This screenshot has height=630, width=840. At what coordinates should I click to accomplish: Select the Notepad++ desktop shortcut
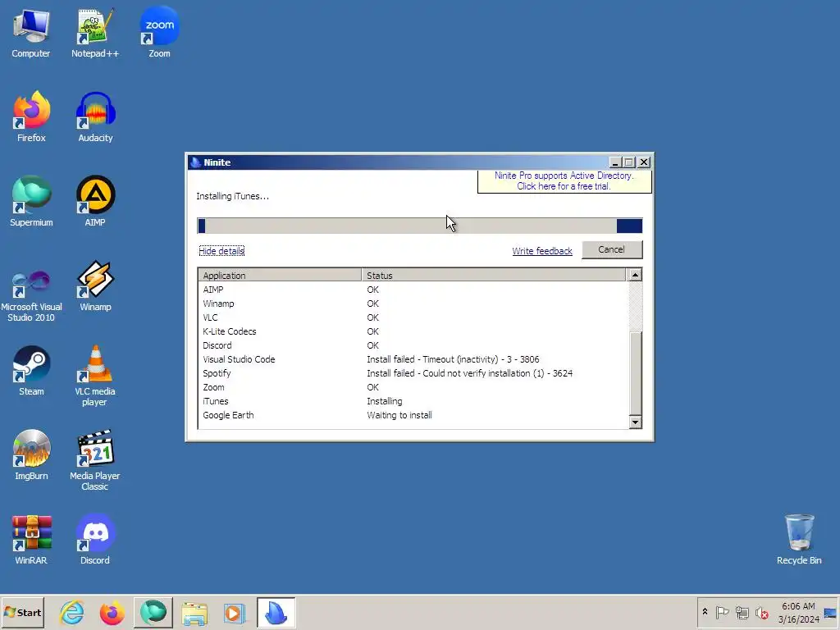95,33
